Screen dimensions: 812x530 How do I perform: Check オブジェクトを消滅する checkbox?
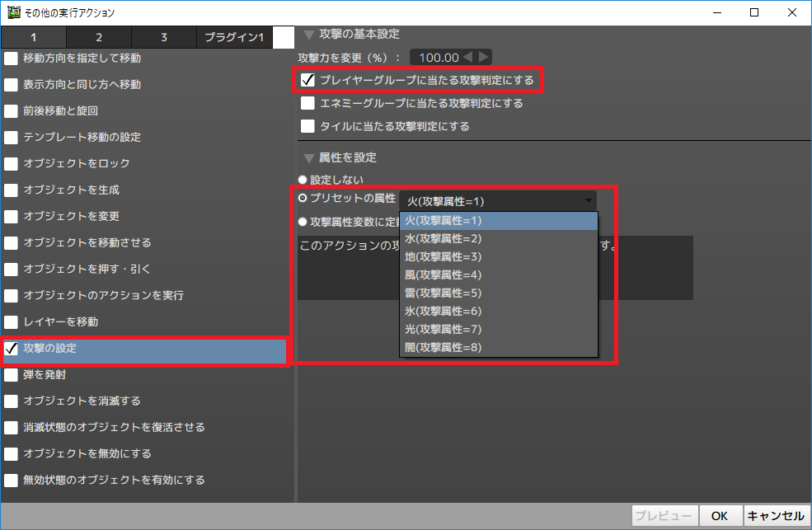coord(11,401)
